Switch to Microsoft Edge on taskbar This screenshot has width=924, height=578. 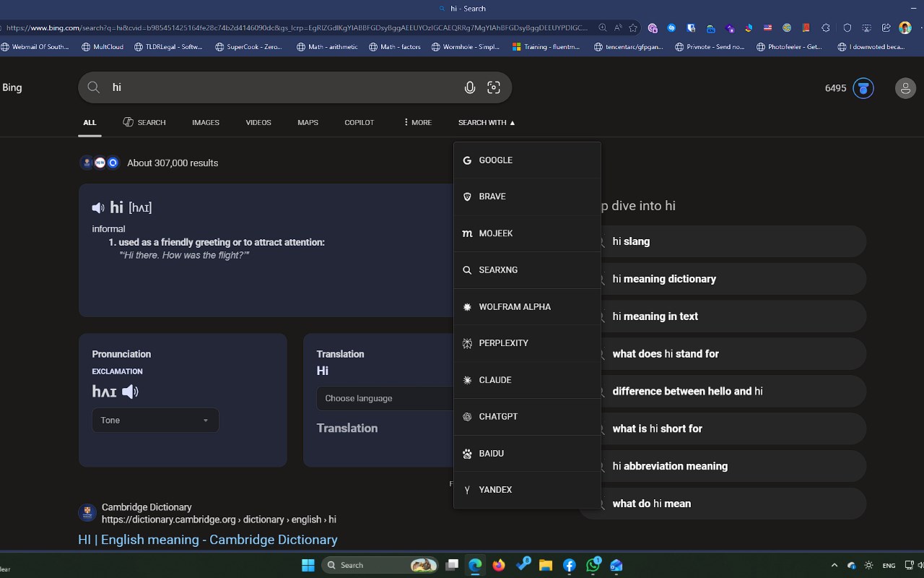[x=475, y=565]
